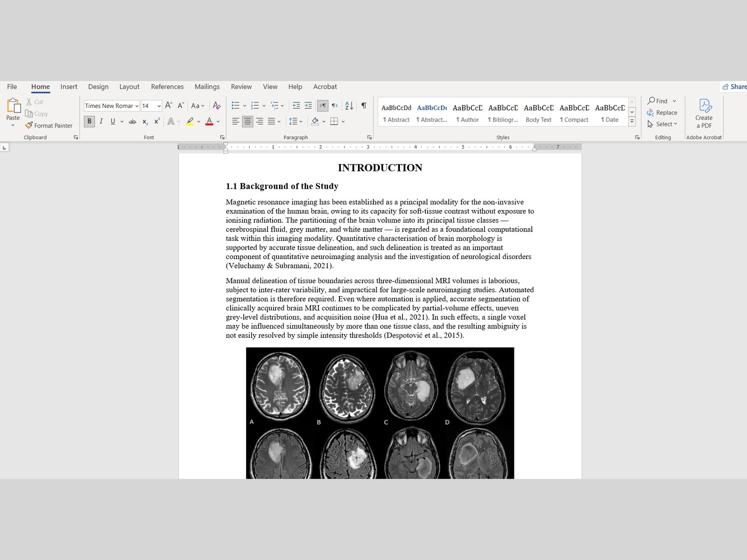Click the Format Painter brush

coord(29,125)
